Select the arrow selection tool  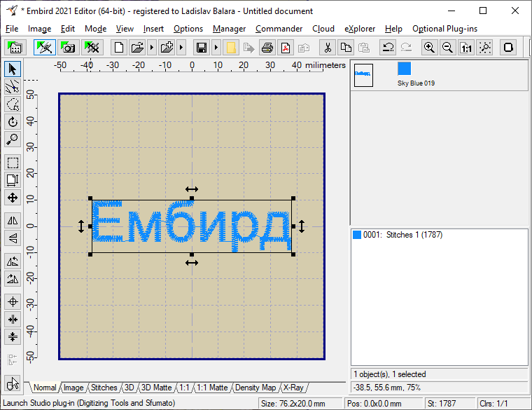coord(13,69)
